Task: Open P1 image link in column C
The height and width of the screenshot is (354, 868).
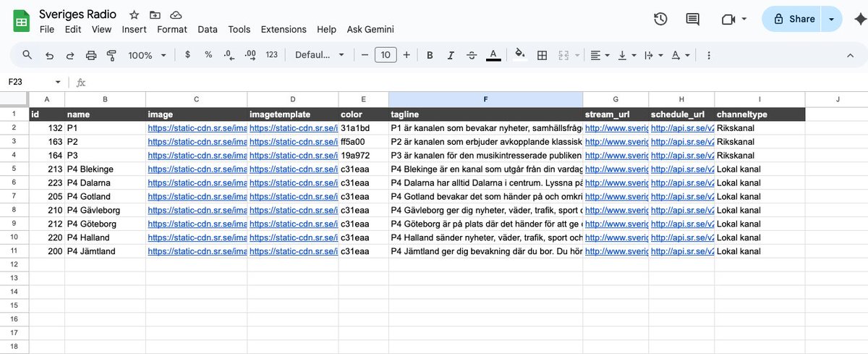Action: (197, 128)
